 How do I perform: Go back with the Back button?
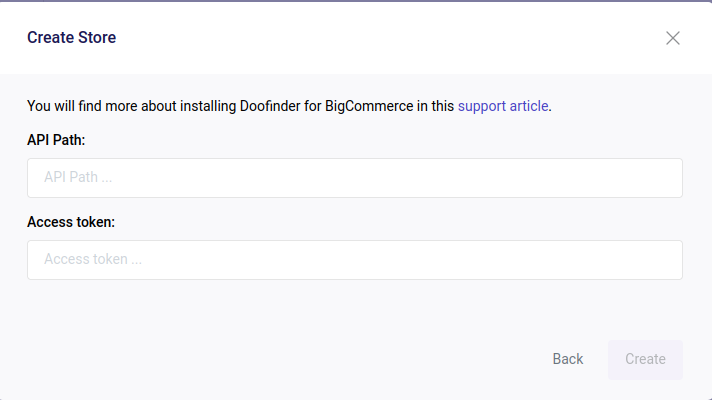point(568,359)
